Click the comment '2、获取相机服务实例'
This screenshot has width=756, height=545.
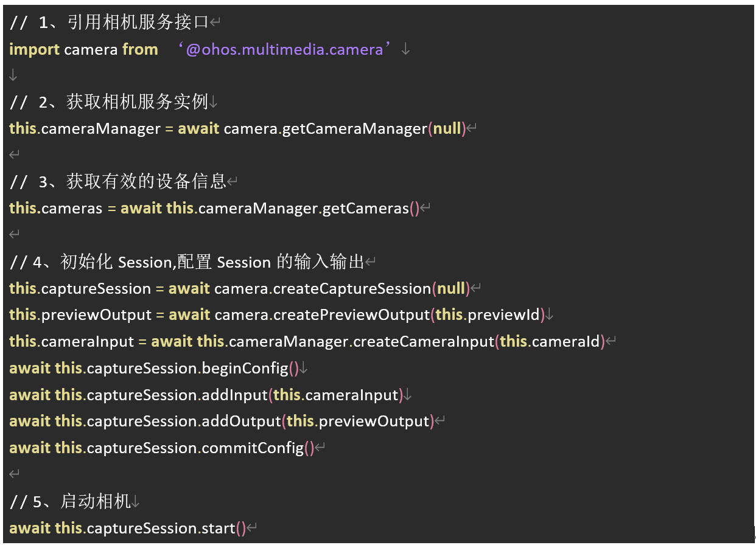tap(109, 102)
